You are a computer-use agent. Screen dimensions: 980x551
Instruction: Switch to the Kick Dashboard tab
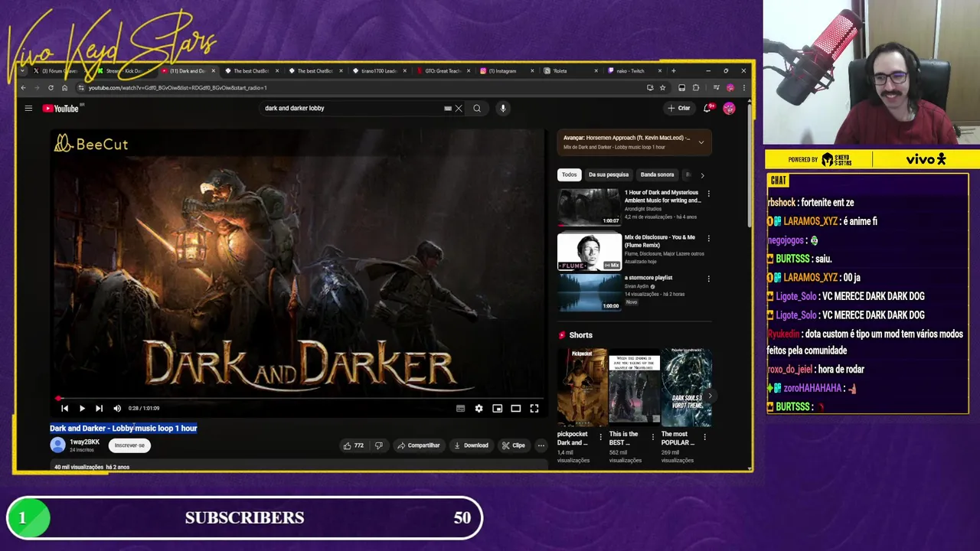(123, 71)
